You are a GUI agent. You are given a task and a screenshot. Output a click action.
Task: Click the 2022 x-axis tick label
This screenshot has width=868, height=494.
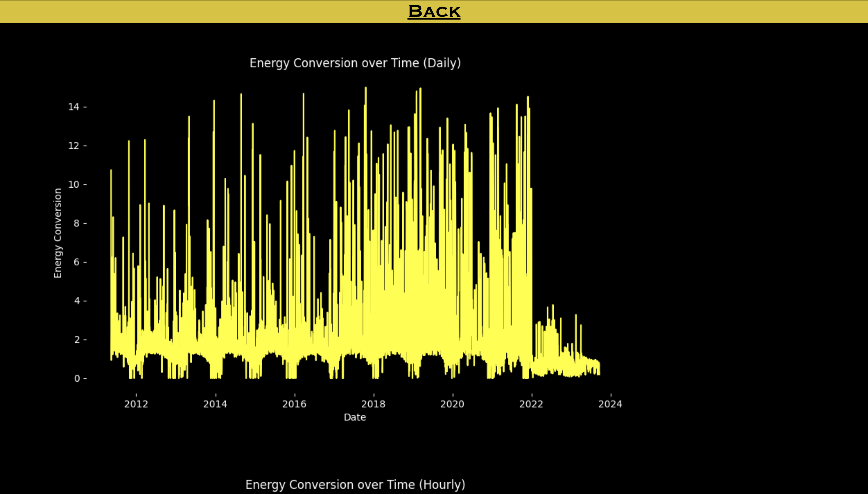click(x=531, y=404)
